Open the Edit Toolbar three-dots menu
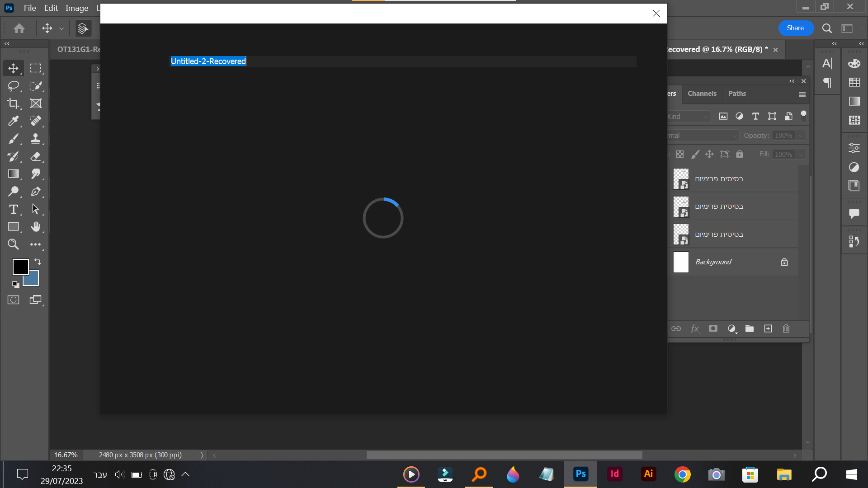This screenshot has height=488, width=868. [x=36, y=244]
